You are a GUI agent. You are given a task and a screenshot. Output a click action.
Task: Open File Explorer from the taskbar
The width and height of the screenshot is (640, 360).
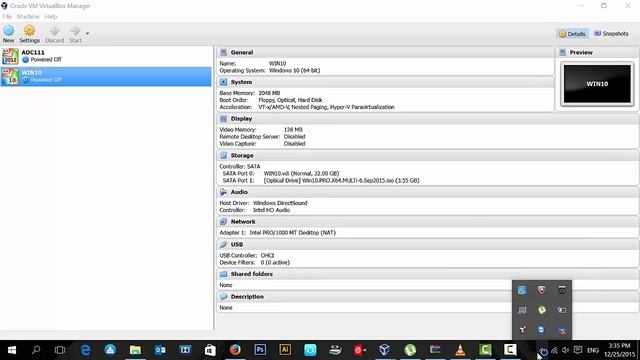[135, 350]
